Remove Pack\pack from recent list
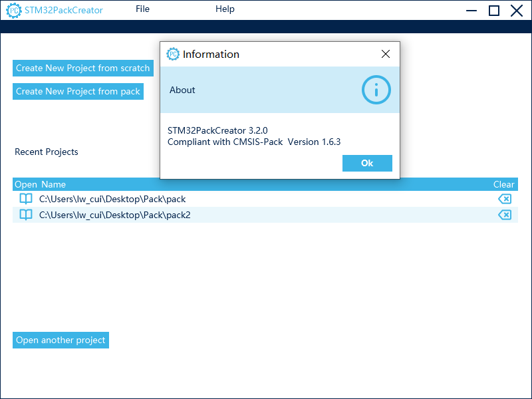The height and width of the screenshot is (399, 532). click(505, 199)
